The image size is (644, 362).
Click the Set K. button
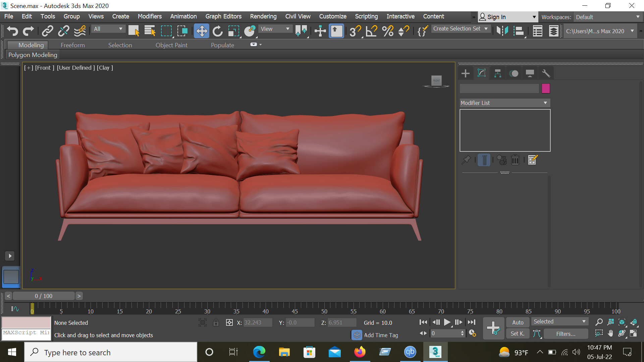[518, 334]
